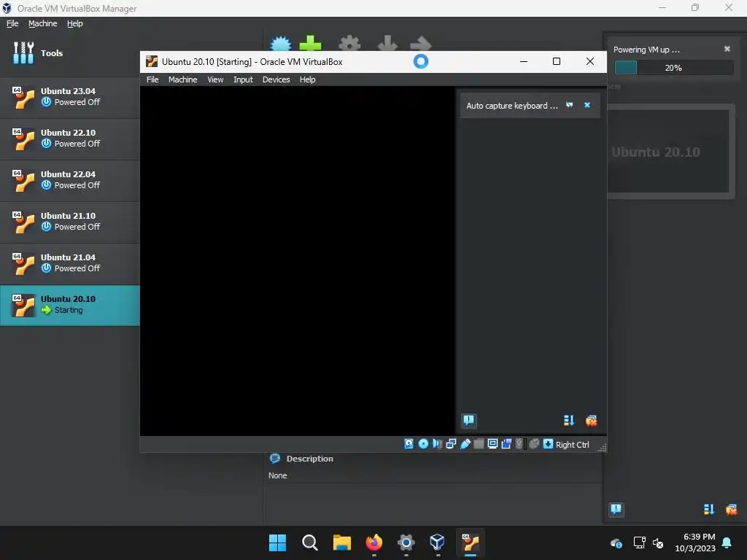Click the Powering VM up 20% progress bar
Image resolution: width=747 pixels, height=560 pixels.
click(x=673, y=68)
